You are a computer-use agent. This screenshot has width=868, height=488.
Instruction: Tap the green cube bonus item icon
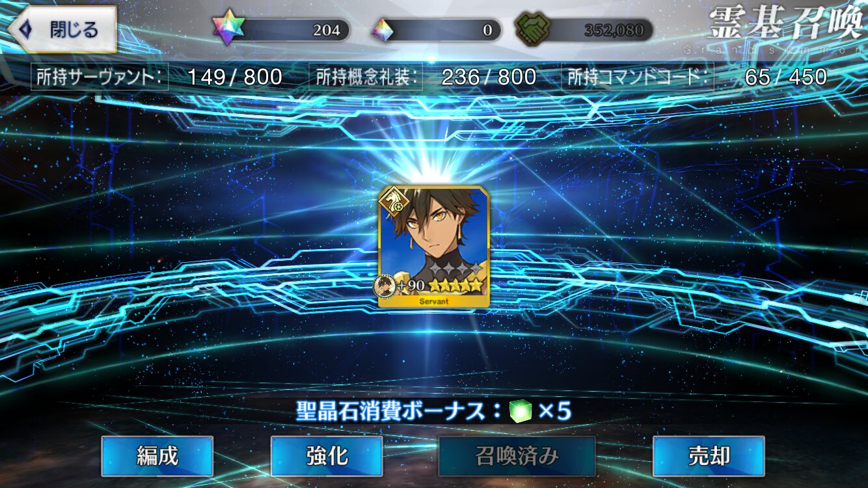[x=521, y=411]
